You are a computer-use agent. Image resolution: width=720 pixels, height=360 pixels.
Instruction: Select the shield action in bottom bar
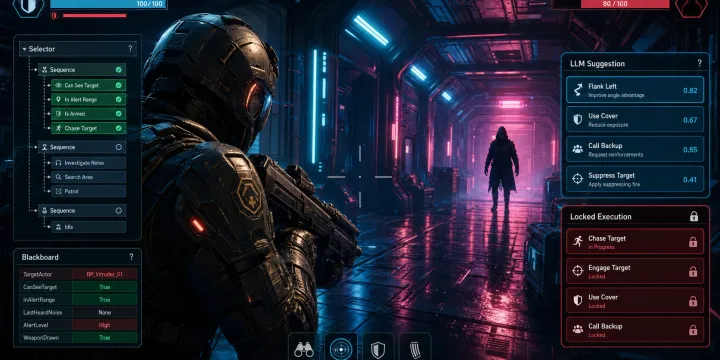(378, 348)
